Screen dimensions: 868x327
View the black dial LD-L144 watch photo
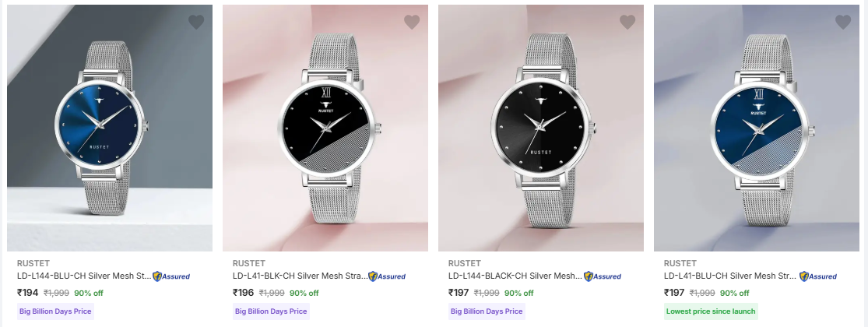click(x=541, y=128)
